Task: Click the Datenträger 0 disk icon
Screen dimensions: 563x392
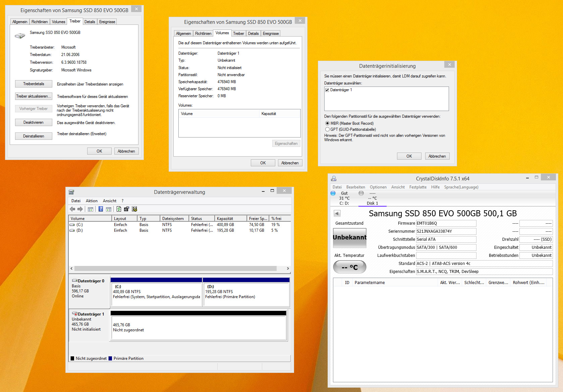Action: [74, 281]
